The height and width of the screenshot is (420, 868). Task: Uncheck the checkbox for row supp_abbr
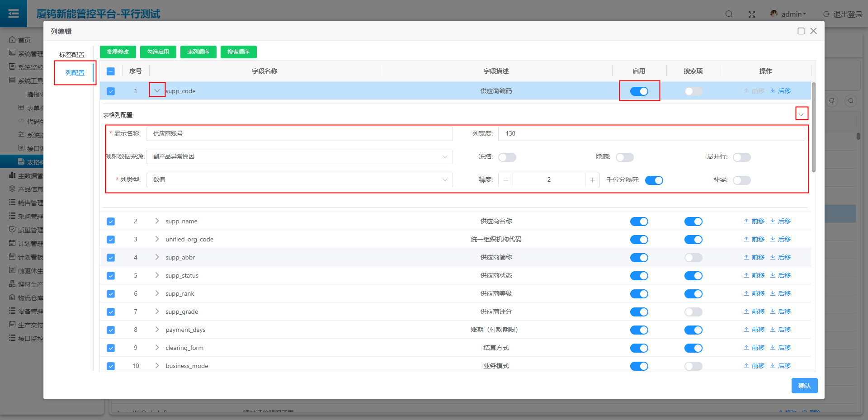[x=111, y=258]
